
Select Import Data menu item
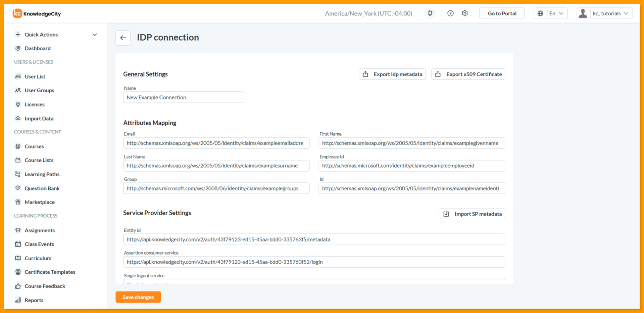click(39, 119)
